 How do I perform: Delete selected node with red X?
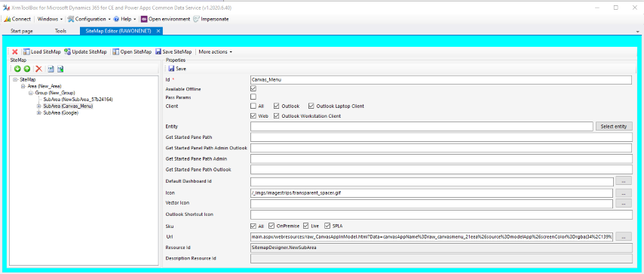pyautogui.click(x=39, y=69)
